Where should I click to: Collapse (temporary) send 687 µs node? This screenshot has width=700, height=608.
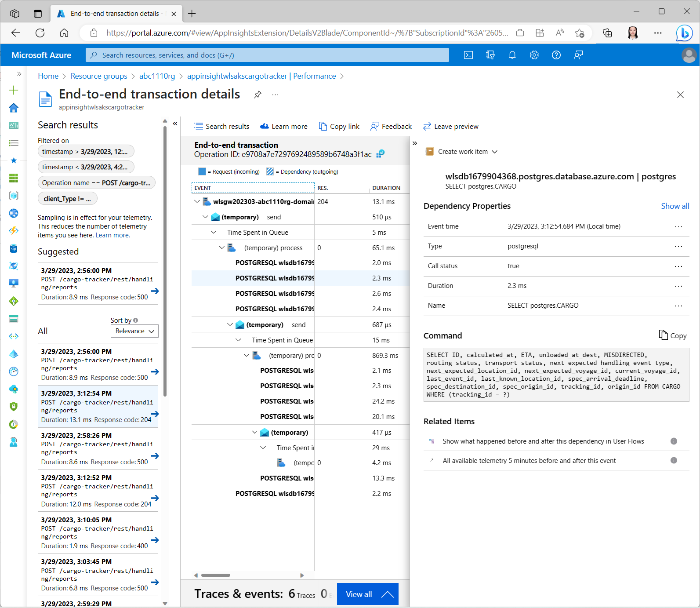click(230, 324)
